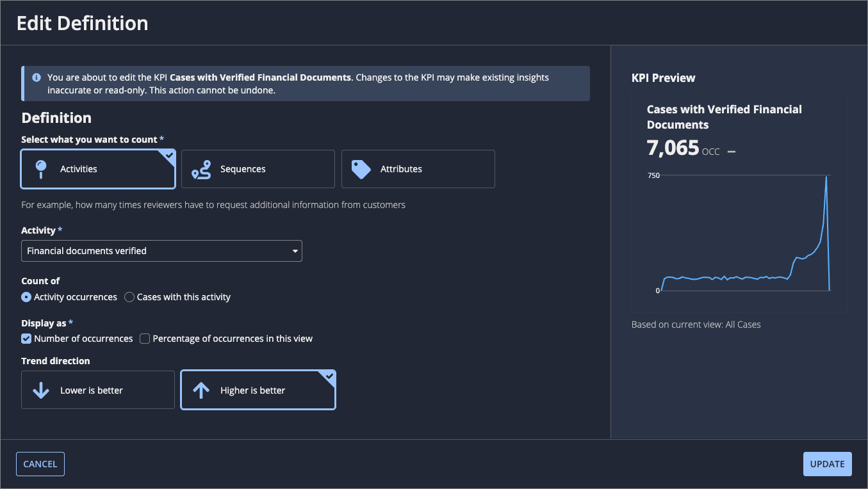Image resolution: width=868 pixels, height=489 pixels.
Task: Select Cases with this activity radio button
Action: (129, 297)
